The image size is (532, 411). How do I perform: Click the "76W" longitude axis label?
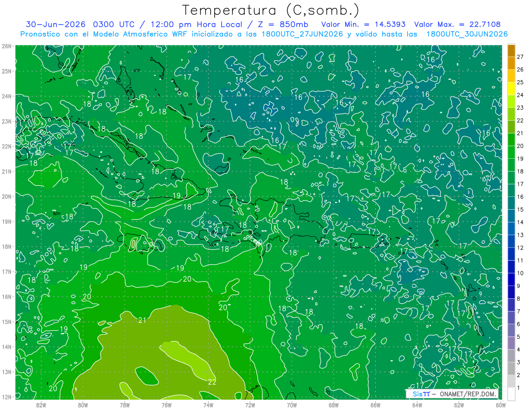point(167,405)
